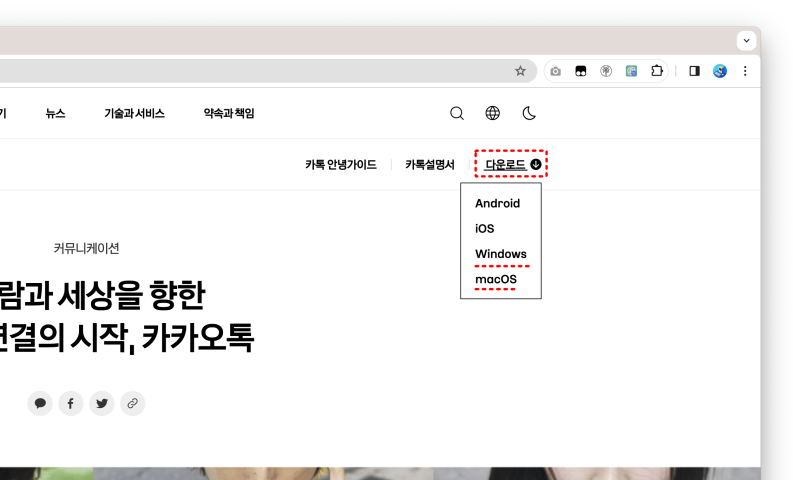800x480 pixels.
Task: Open the 뉴스 menu
Action: [x=55, y=113]
